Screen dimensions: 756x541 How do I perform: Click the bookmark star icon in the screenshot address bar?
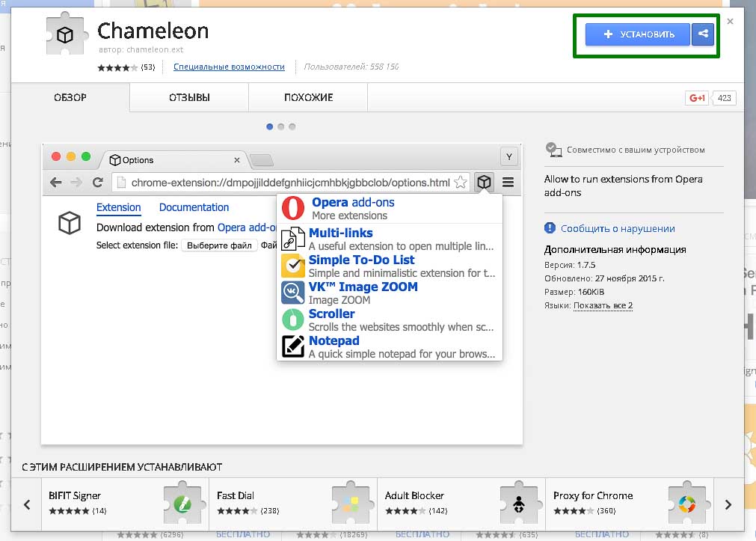pyautogui.click(x=461, y=183)
